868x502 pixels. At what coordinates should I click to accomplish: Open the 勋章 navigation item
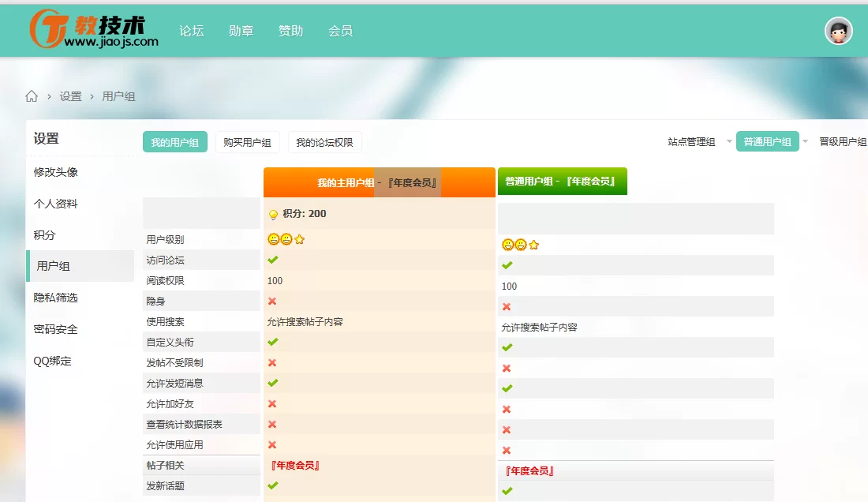click(x=241, y=31)
